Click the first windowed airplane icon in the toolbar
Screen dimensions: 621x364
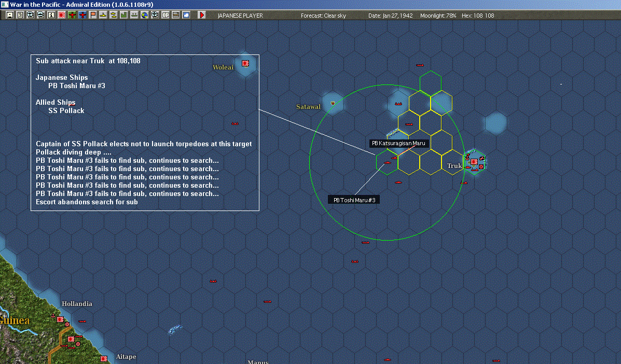click(x=31, y=15)
